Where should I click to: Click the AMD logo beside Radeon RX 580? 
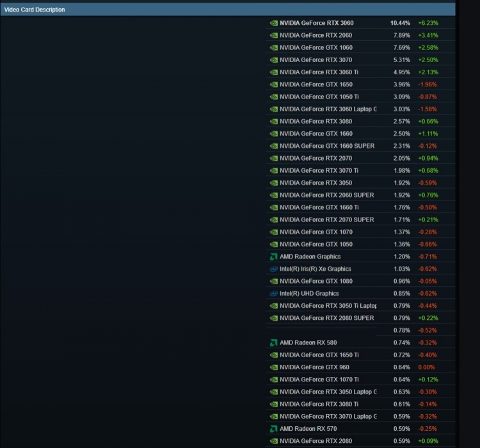point(274,342)
